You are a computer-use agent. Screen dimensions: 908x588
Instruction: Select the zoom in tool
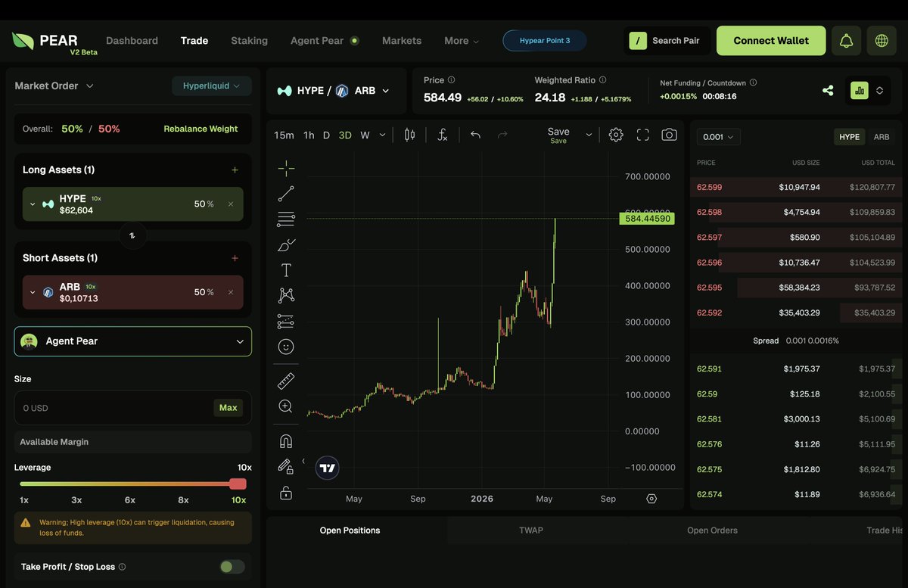coord(286,406)
